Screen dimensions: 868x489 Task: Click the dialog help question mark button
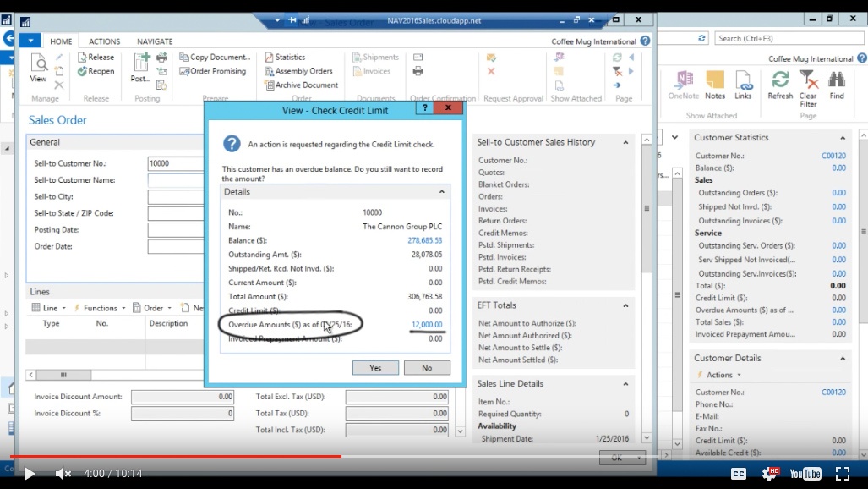[425, 107]
